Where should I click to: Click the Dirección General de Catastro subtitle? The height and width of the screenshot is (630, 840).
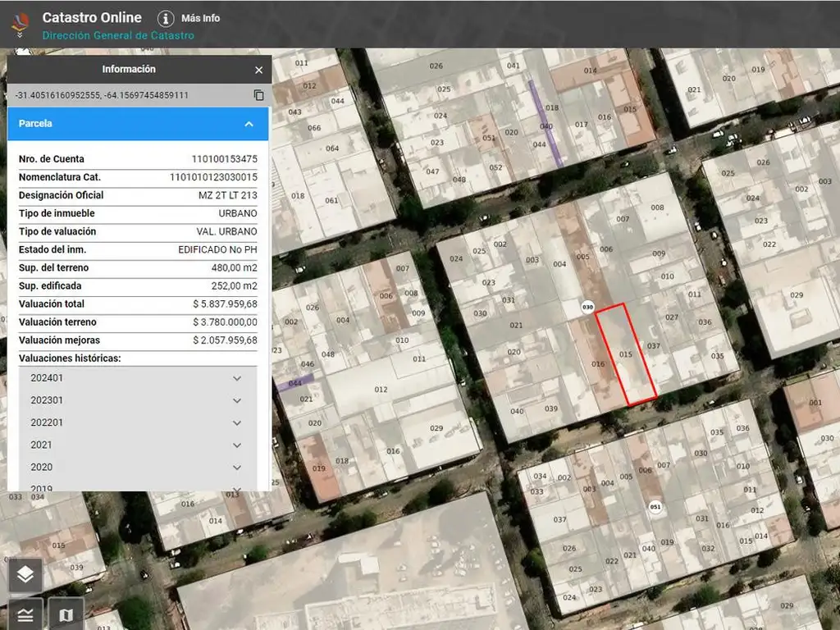pos(118,35)
